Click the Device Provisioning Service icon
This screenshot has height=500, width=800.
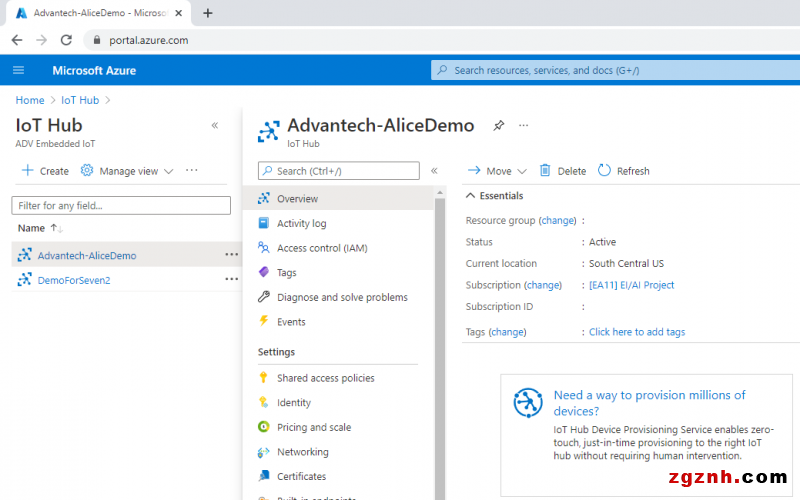point(528,403)
